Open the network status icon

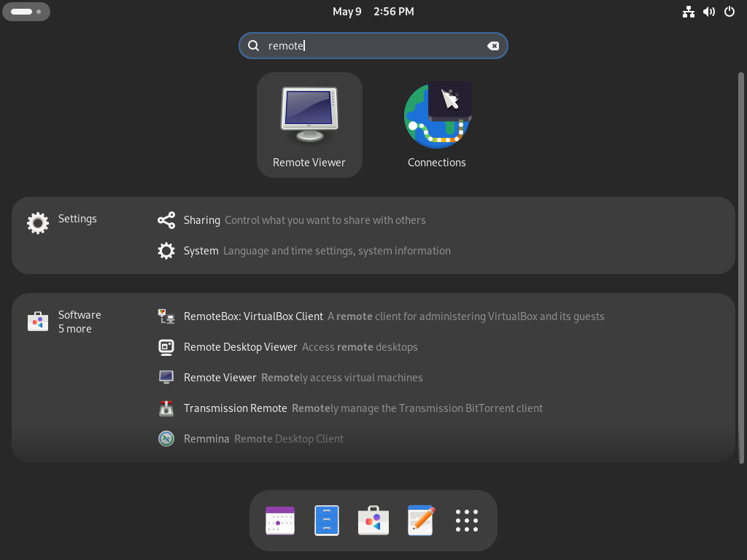click(689, 12)
